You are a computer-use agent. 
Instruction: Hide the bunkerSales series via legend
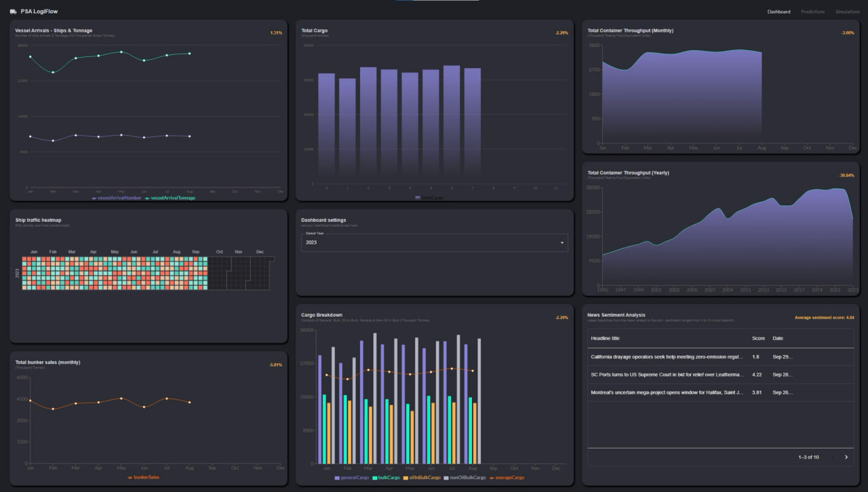tap(144, 477)
